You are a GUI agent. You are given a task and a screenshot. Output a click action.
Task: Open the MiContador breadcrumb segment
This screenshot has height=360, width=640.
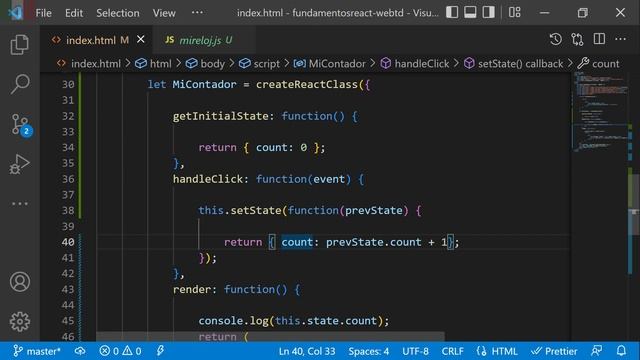coord(330,64)
